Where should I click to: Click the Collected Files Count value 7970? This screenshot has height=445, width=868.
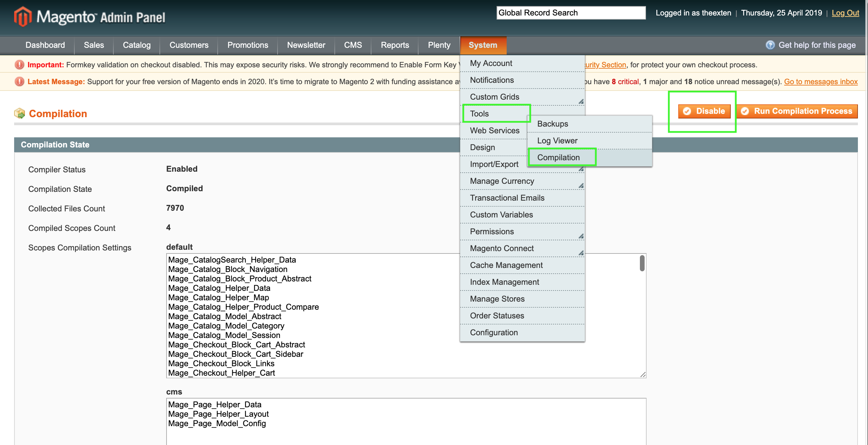tap(175, 208)
